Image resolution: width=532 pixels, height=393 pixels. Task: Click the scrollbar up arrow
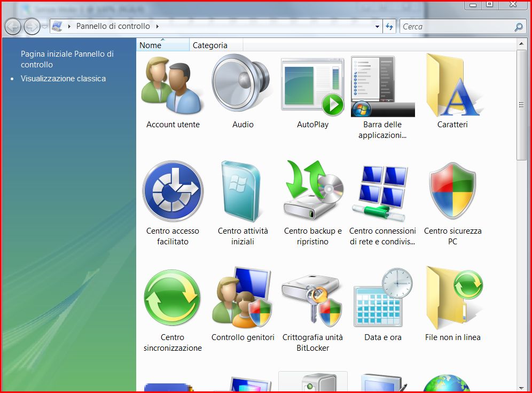521,44
